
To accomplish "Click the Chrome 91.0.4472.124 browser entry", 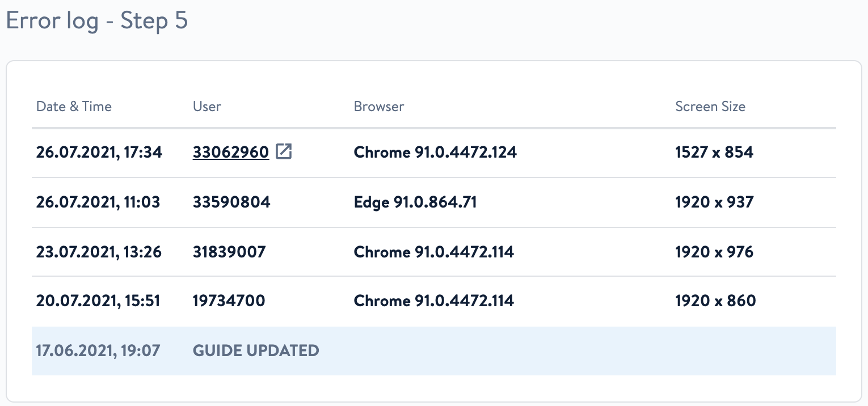I will [435, 152].
